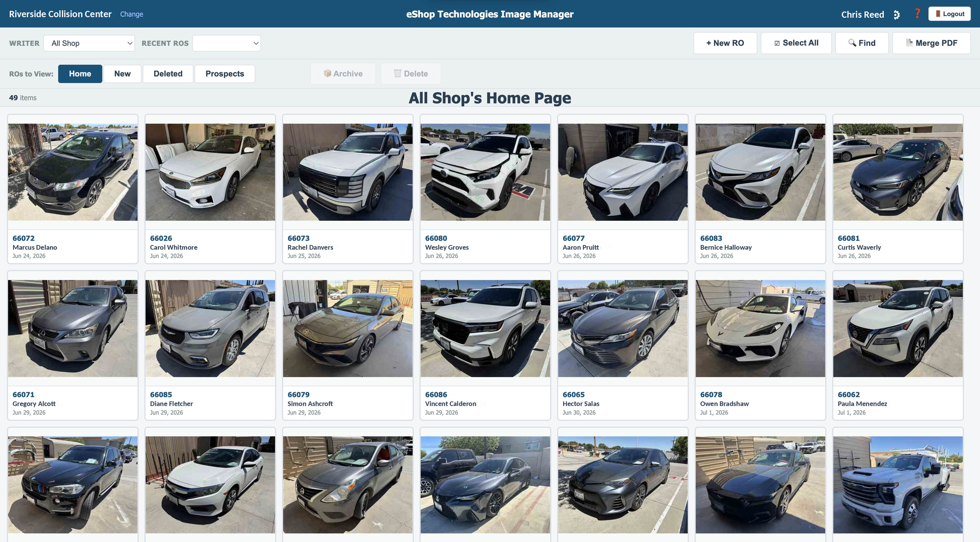Open RO 66078 Owen Bradshaw car thumbnail

(760, 329)
